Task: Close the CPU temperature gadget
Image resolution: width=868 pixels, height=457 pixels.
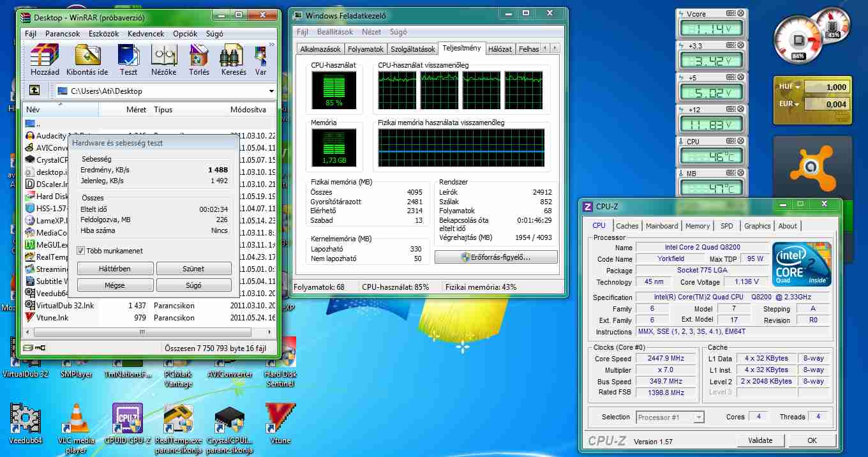Action: [x=741, y=141]
